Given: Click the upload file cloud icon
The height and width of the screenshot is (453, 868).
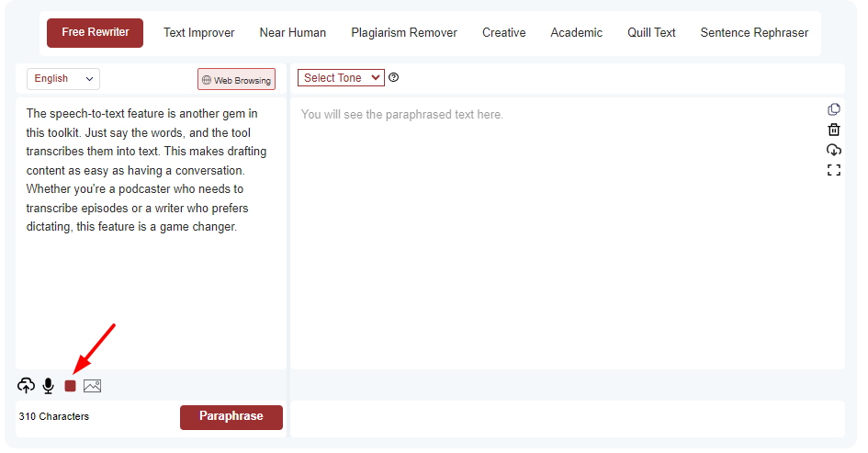Looking at the screenshot, I should tap(26, 385).
